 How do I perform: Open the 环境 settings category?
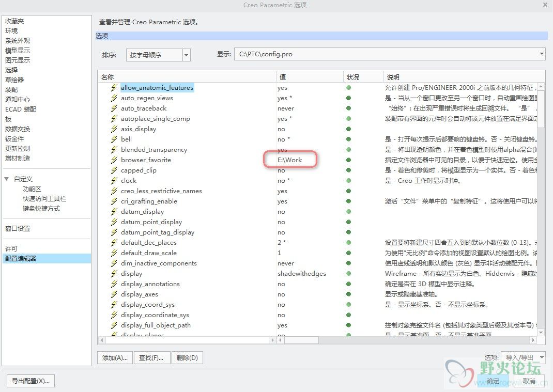point(11,31)
